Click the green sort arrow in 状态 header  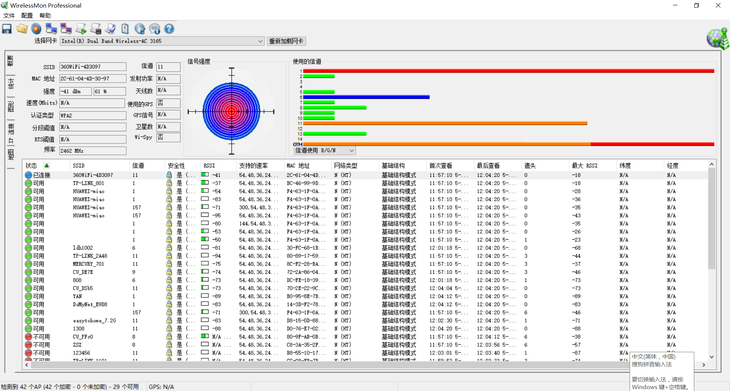click(47, 165)
